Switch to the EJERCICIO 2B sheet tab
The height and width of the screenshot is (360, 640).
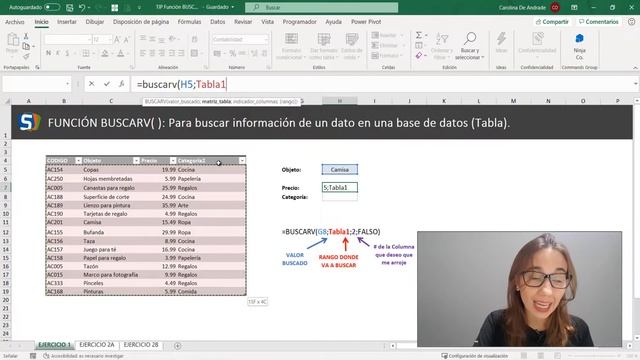pyautogui.click(x=141, y=345)
